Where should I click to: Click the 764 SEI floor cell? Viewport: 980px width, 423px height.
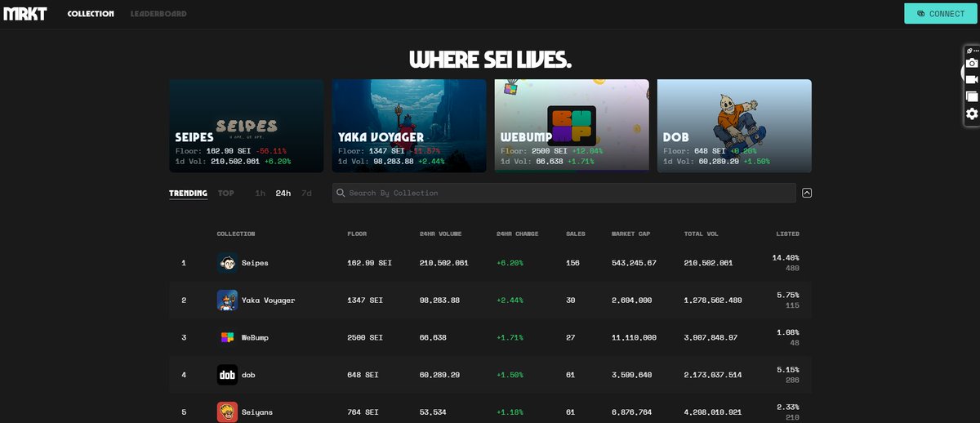363,413
